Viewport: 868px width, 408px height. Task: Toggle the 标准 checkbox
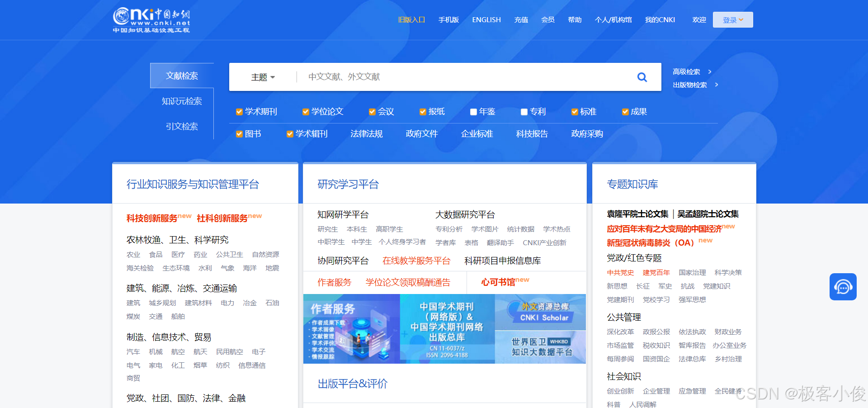coord(575,112)
